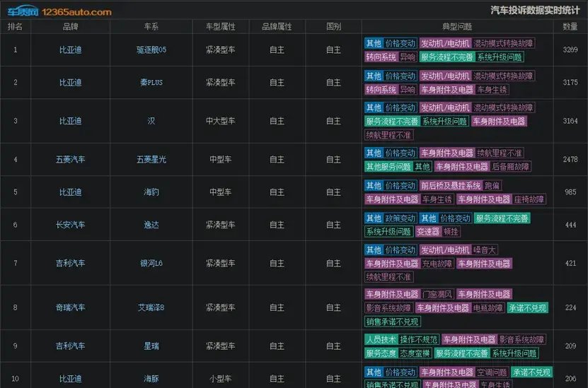The height and width of the screenshot is (388, 588).
Task: Open the 驱逐舰05 car series link
Action: pyautogui.click(x=151, y=49)
